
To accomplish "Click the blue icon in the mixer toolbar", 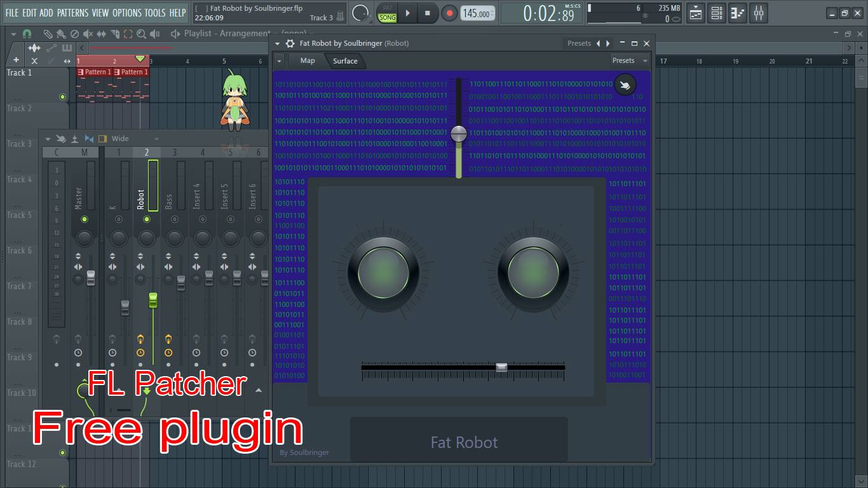I will coord(89,139).
